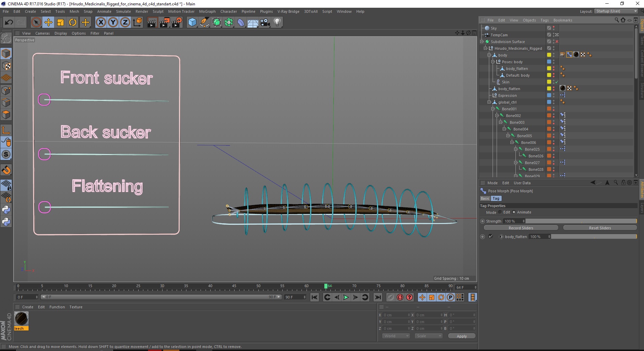Adjust the Strength slider bar
This screenshot has height=351, width=644.
pos(581,221)
